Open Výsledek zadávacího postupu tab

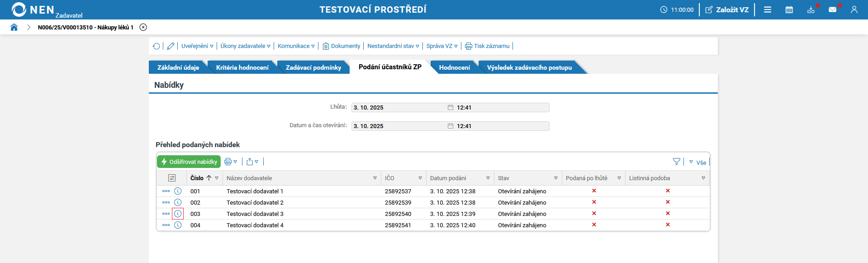click(x=529, y=67)
